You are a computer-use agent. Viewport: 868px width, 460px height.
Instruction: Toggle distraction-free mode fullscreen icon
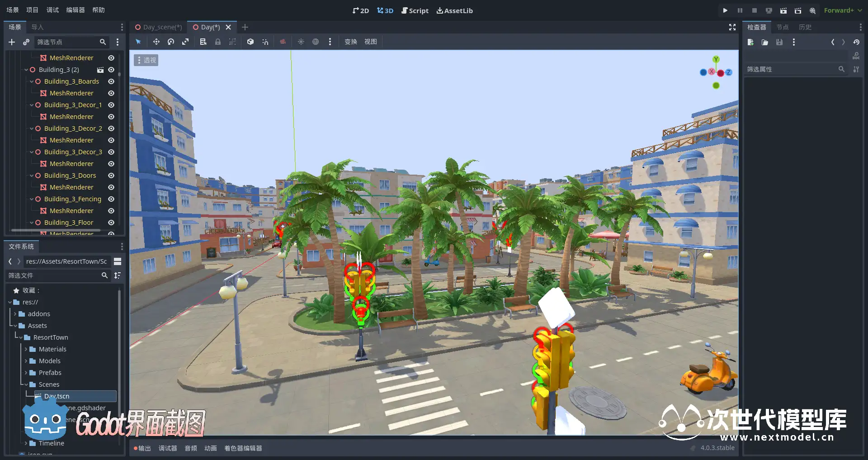coord(732,27)
